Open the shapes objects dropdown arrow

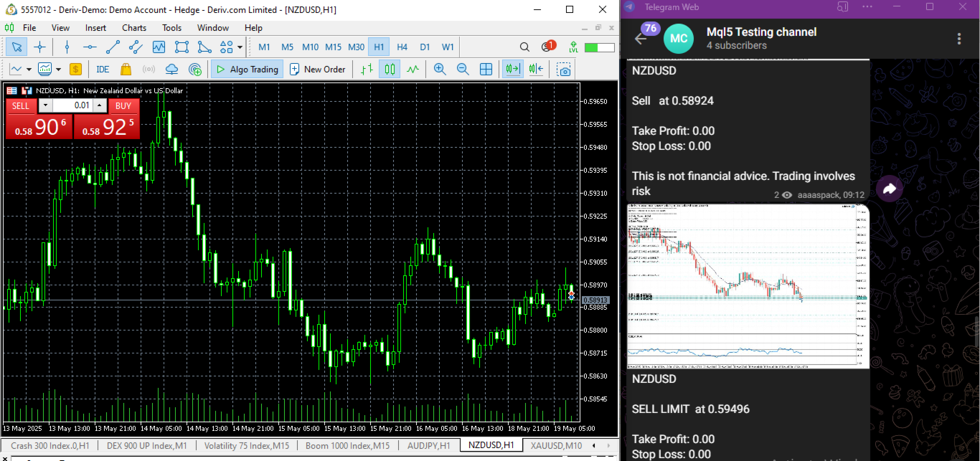click(x=239, y=48)
